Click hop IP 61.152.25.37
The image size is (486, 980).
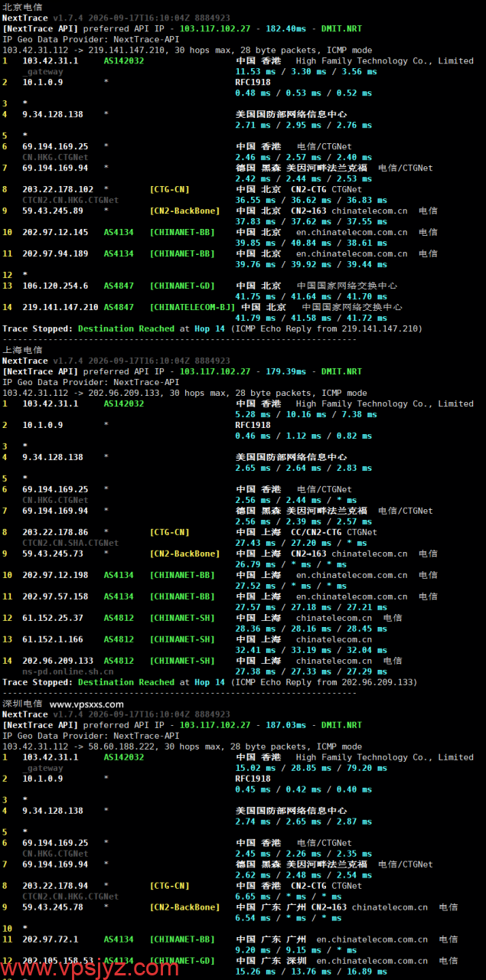point(53,618)
